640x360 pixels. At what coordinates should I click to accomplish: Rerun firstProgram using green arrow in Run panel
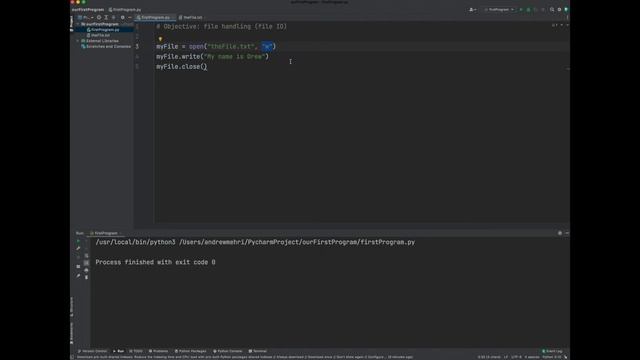78,242
